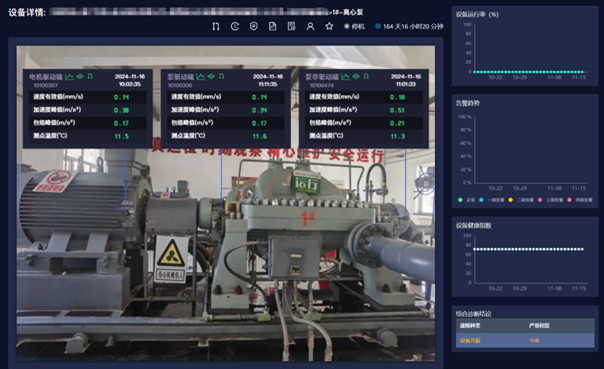The height and width of the screenshot is (369, 604).
Task: Click the compare/branch icon in top toolbar
Action: [x=216, y=26]
